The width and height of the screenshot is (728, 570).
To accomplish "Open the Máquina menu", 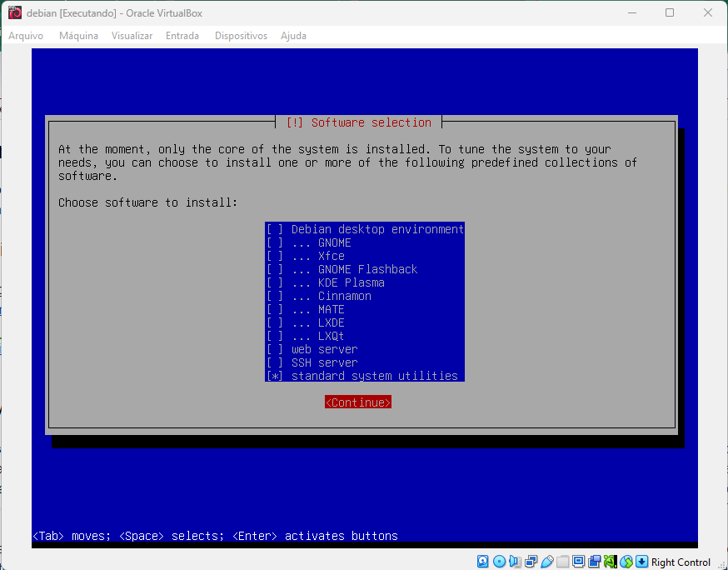I will pyautogui.click(x=78, y=36).
